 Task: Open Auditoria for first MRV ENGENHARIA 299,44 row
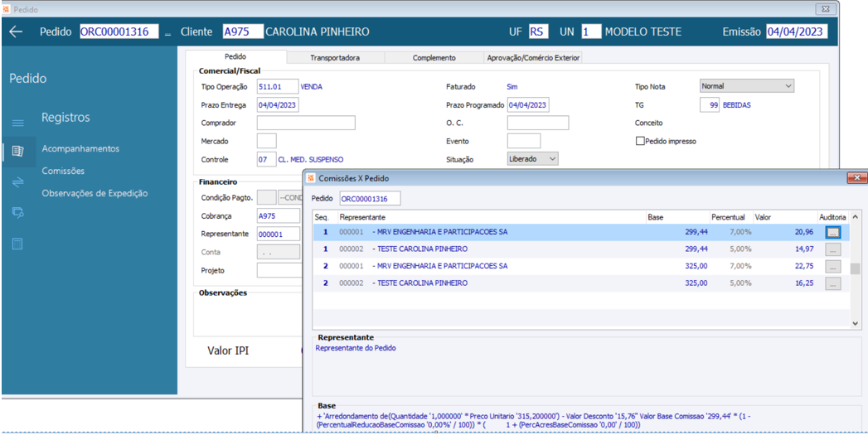(833, 233)
